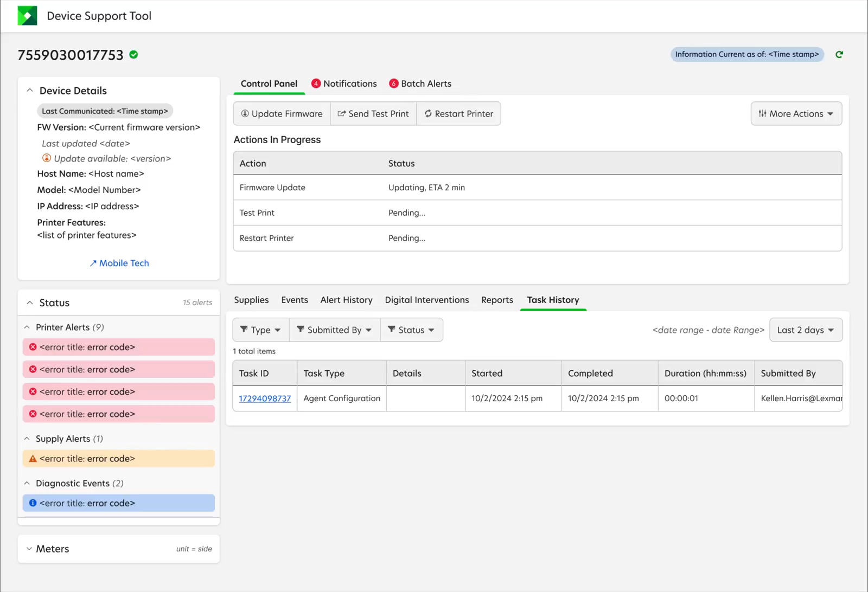
Task: Click the Completed column header
Action: [x=610, y=373]
